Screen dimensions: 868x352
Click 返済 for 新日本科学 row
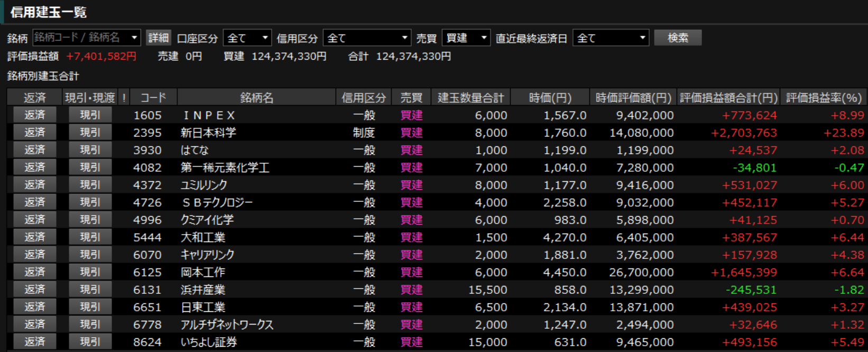[x=35, y=133]
